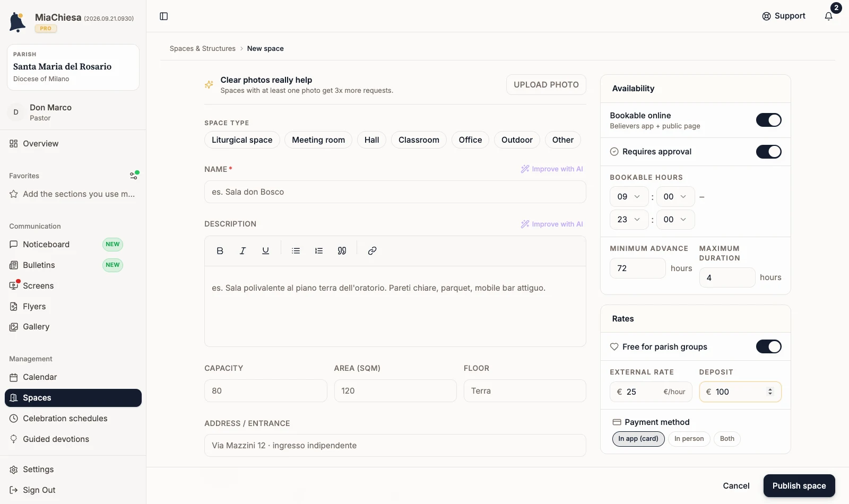Turn off Requires approval
The width and height of the screenshot is (849, 504).
pos(768,152)
